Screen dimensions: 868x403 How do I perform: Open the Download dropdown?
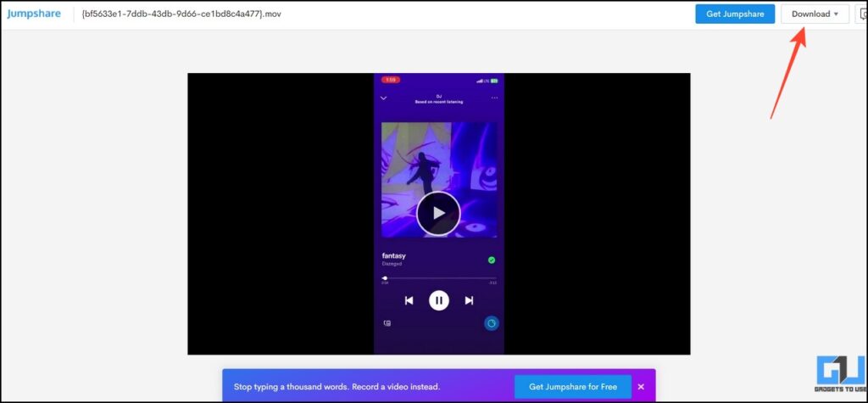814,14
